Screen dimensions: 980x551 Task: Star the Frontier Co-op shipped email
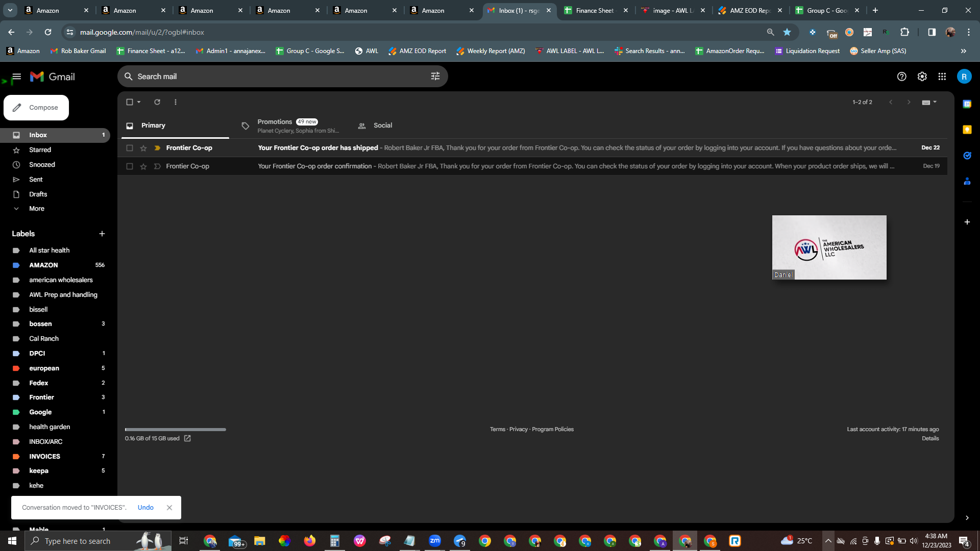pos(143,148)
